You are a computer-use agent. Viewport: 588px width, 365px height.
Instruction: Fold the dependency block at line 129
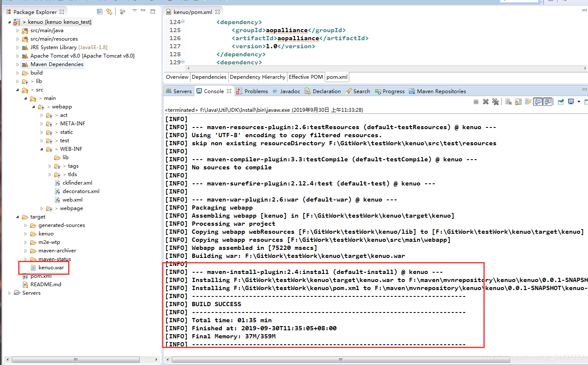tap(183, 62)
